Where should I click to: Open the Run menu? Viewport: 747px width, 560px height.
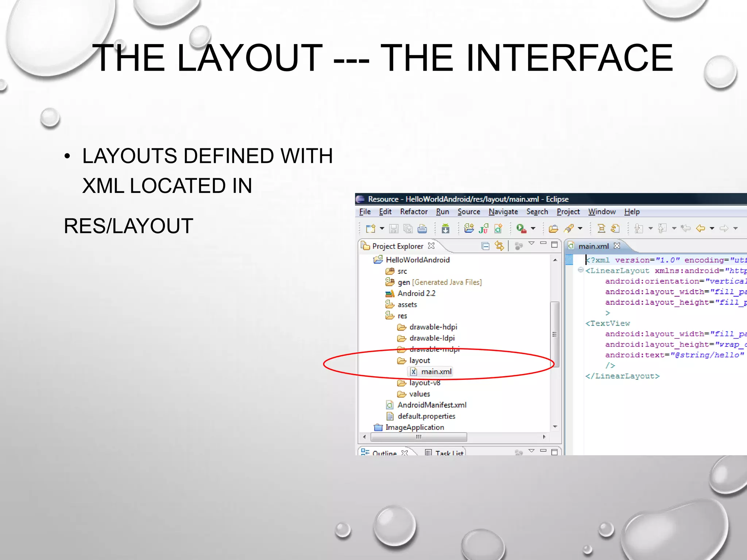click(x=442, y=212)
